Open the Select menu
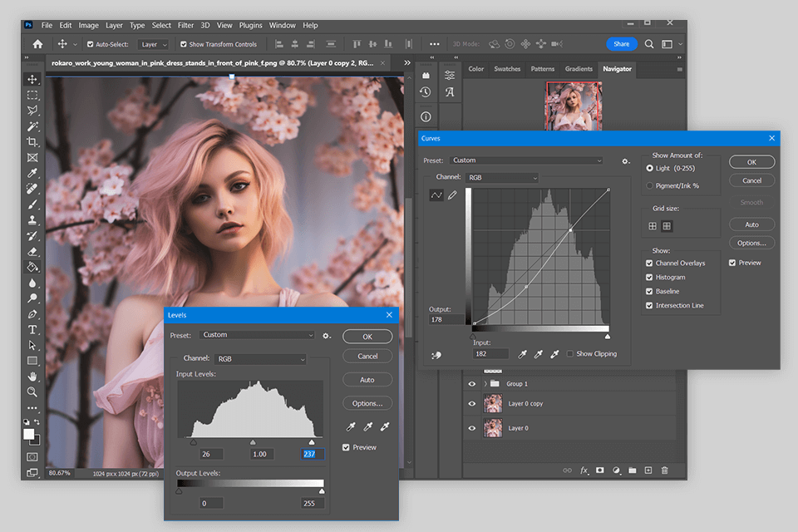 (x=160, y=26)
